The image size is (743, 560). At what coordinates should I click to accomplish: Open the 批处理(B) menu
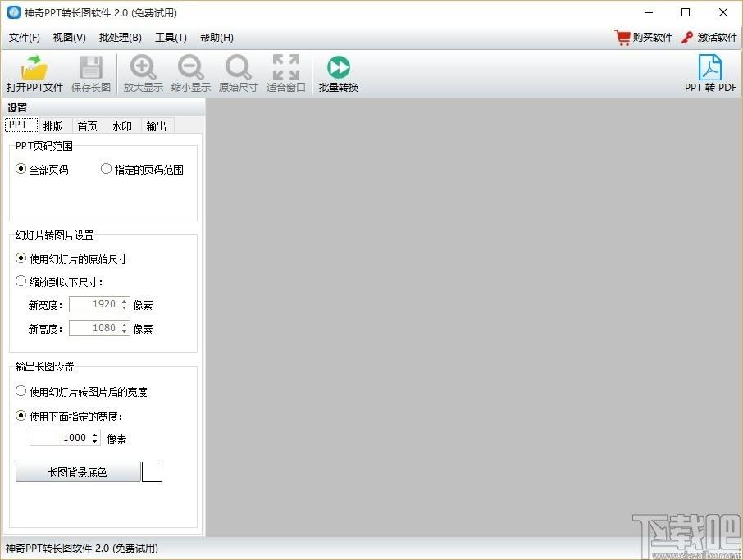pos(121,38)
